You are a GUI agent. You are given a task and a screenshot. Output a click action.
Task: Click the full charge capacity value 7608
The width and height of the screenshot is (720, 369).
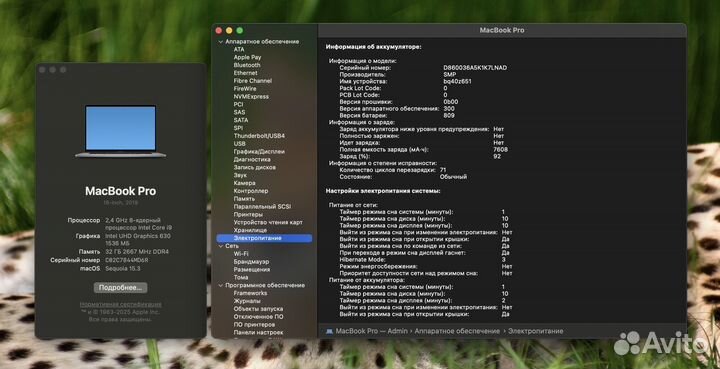point(501,150)
